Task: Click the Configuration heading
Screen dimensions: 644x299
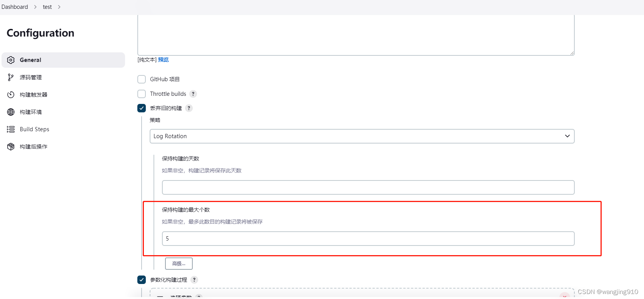Action: point(40,33)
